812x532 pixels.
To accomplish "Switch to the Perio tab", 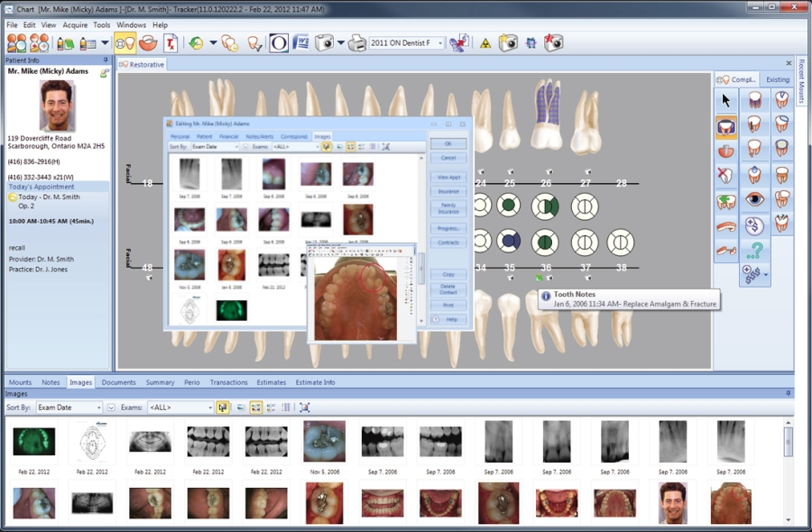I will tap(192, 382).
